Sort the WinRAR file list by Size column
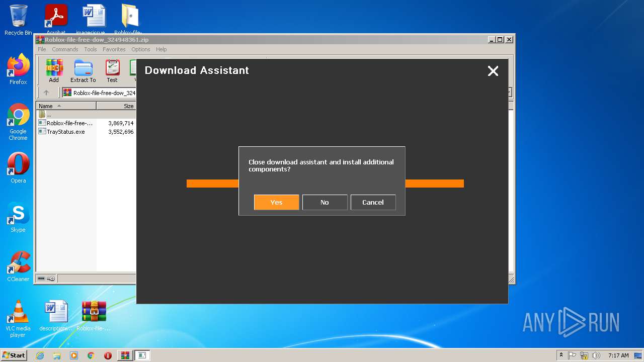644x362 pixels. coord(116,106)
